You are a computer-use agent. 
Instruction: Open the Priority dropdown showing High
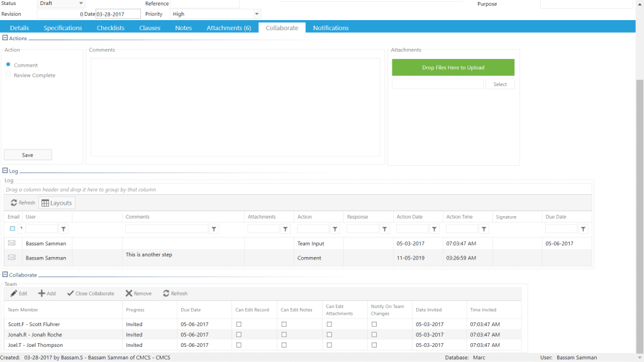coord(215,14)
